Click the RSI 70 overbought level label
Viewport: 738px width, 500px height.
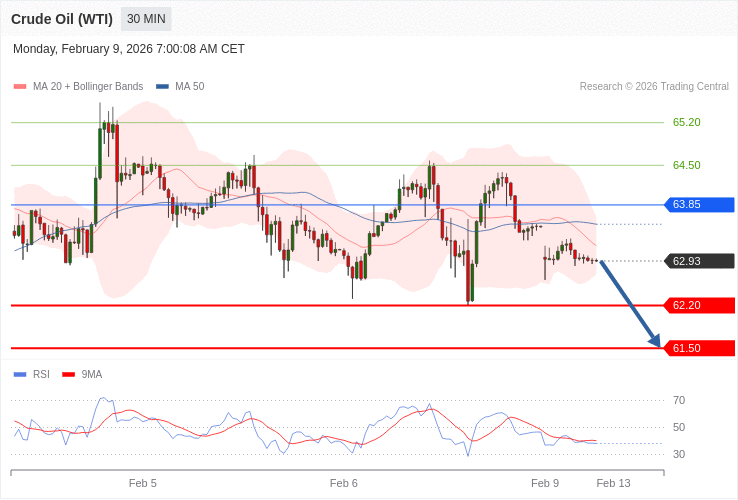(x=679, y=401)
